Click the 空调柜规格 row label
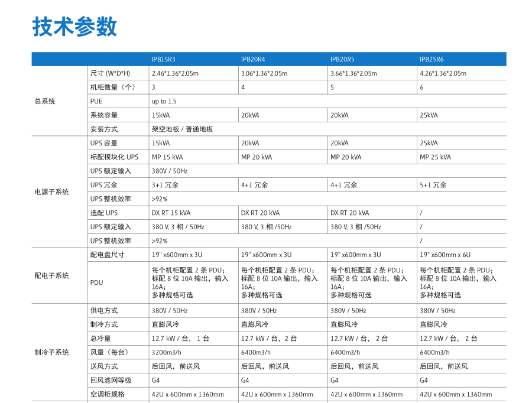 (107, 394)
